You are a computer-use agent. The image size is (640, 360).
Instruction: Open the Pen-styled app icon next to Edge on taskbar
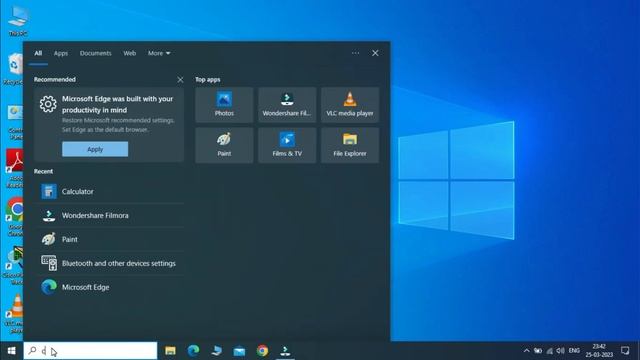pos(216,351)
